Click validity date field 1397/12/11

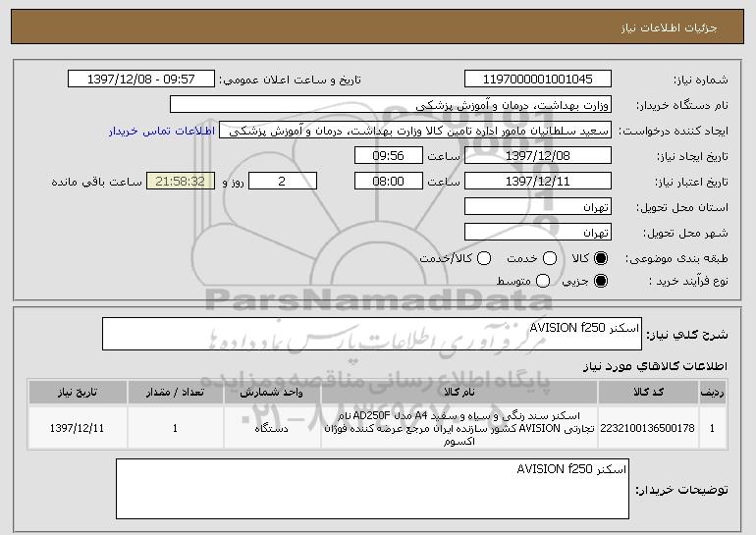pyautogui.click(x=538, y=182)
